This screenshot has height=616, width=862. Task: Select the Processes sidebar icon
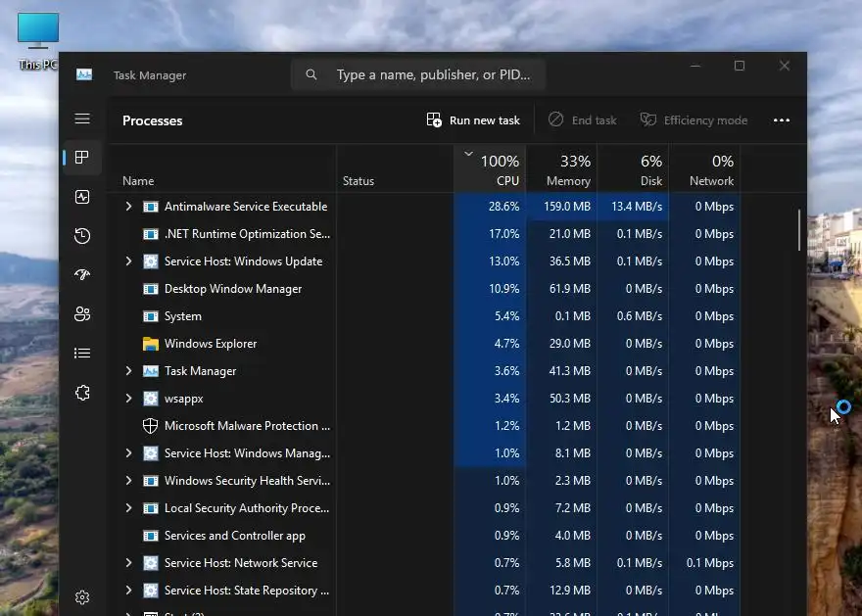[82, 157]
